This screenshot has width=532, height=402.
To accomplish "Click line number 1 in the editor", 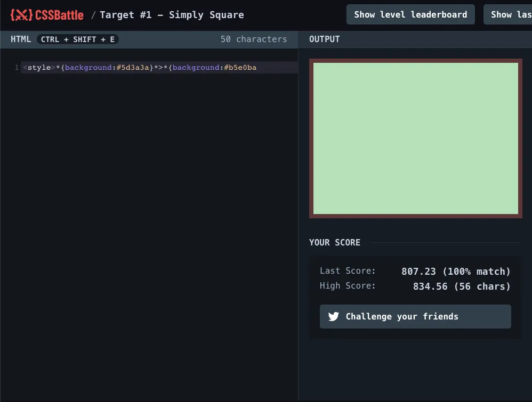I will tap(16, 67).
